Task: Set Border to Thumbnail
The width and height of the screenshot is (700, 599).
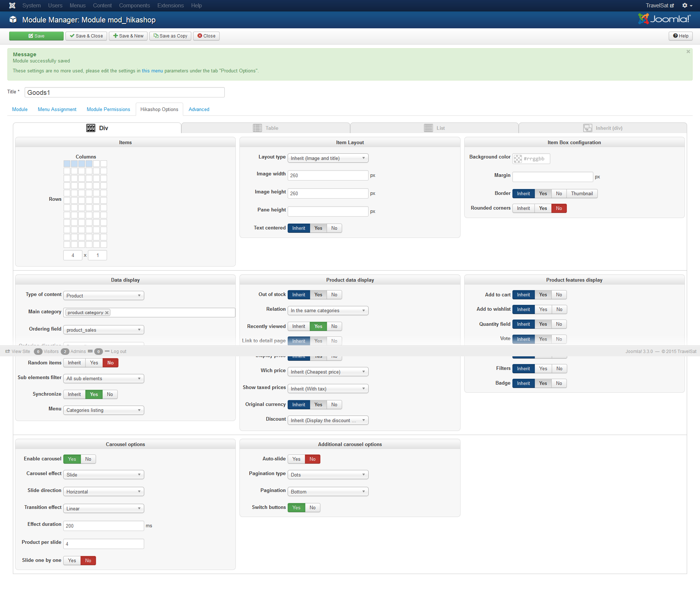Action: tap(582, 194)
